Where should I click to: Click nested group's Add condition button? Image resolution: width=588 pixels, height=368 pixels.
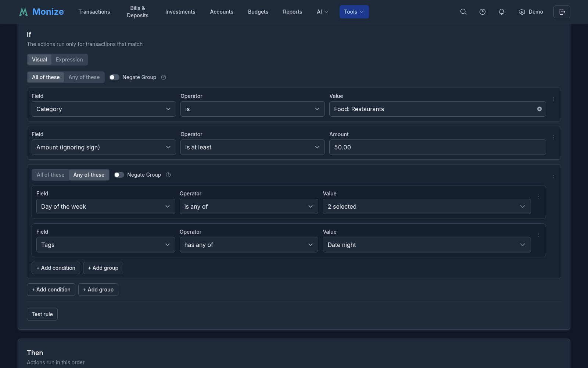tap(56, 268)
